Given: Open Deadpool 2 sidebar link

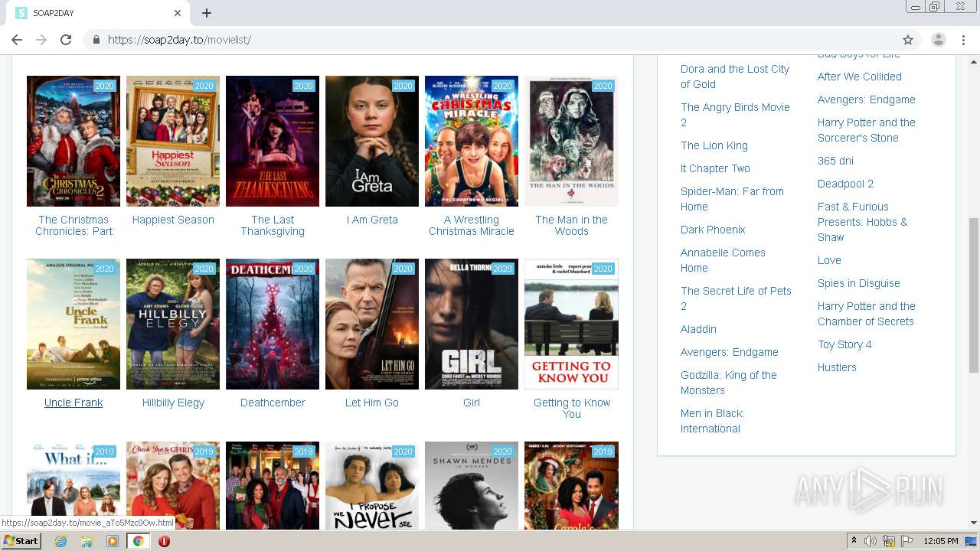Looking at the screenshot, I should pyautogui.click(x=845, y=184).
